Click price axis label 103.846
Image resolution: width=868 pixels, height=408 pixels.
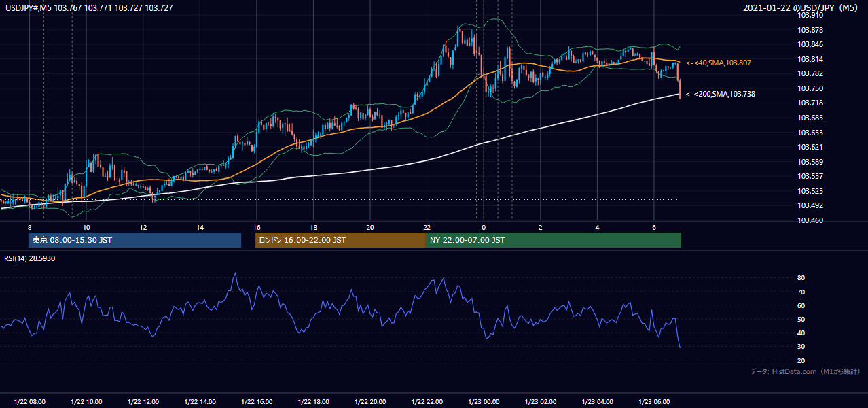[x=810, y=44]
